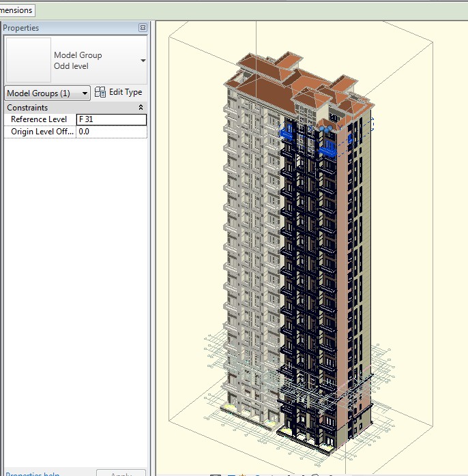Image resolution: width=468 pixels, height=476 pixels.
Task: Open Edit Type for the model group
Action: click(119, 93)
